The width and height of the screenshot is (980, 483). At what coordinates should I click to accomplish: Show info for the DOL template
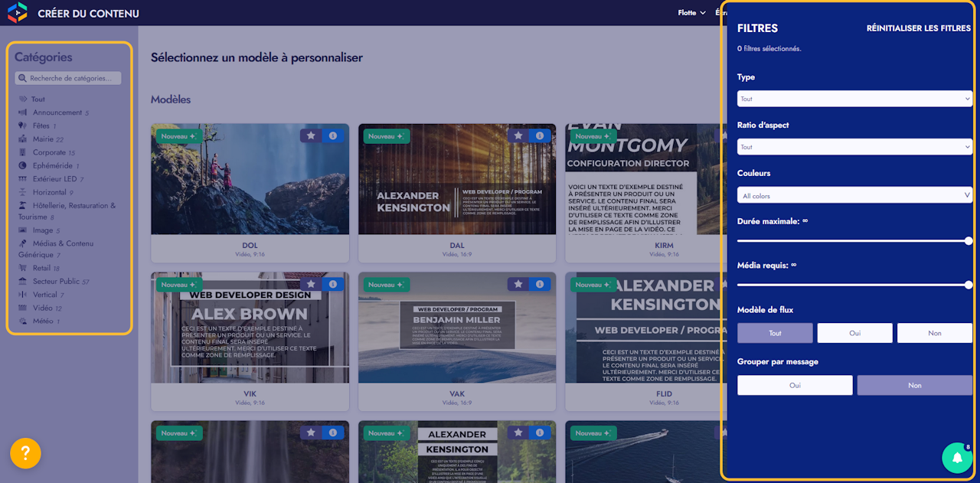coord(333,135)
